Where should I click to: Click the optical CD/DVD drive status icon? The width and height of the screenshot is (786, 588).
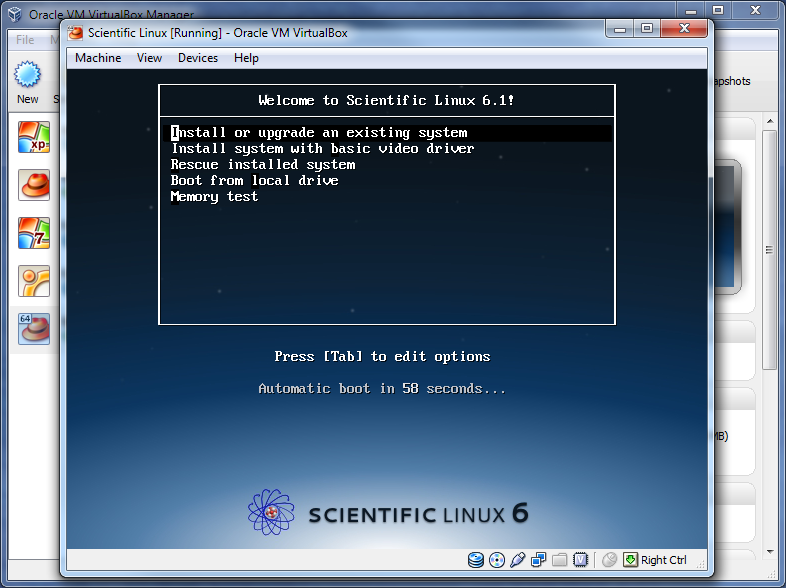tap(497, 560)
